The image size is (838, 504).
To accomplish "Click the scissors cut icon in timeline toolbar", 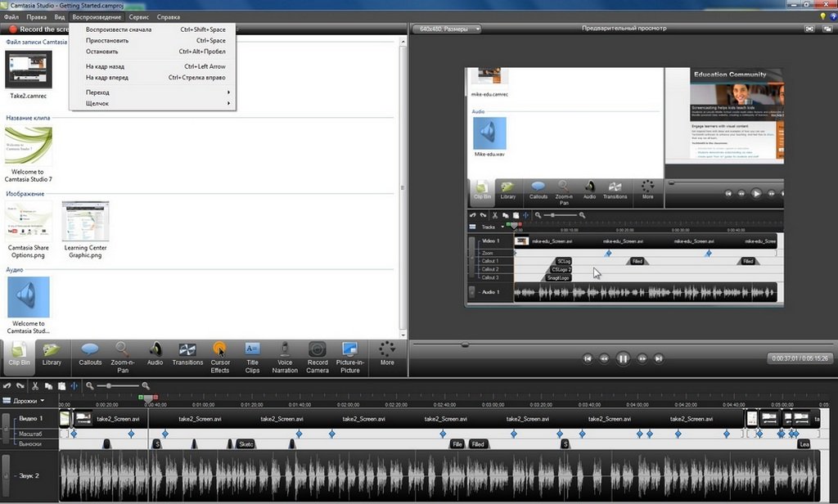I will pyautogui.click(x=35, y=385).
